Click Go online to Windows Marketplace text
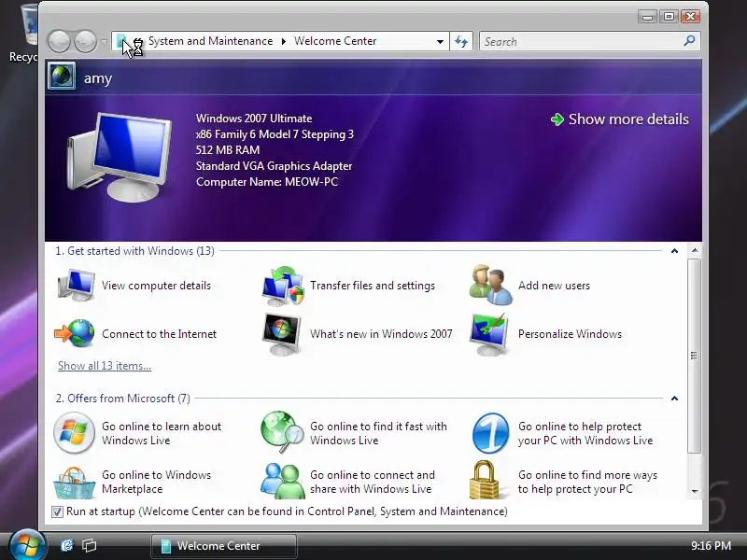The height and width of the screenshot is (560, 747). tap(156, 482)
